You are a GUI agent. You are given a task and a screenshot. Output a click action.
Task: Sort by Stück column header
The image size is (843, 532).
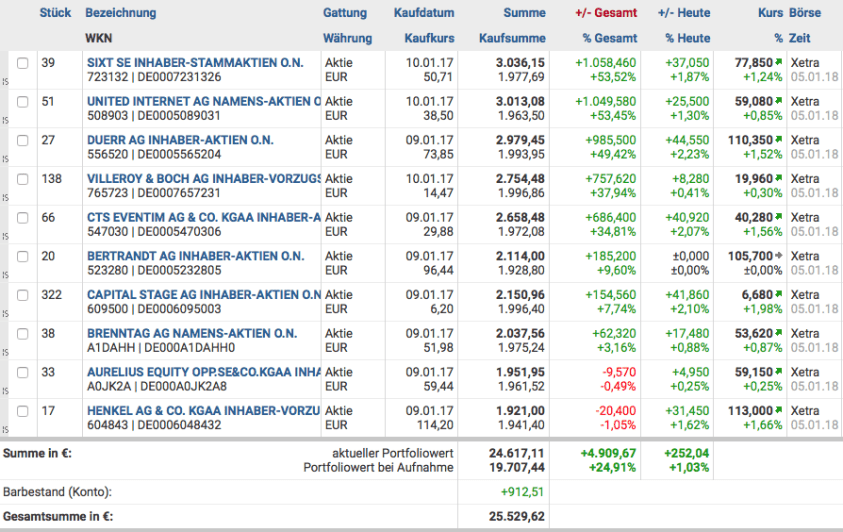[55, 13]
